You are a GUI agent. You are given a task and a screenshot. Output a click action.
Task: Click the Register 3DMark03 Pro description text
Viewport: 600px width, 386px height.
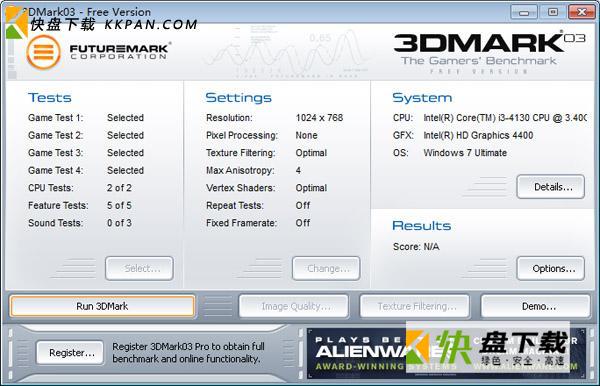[188, 353]
